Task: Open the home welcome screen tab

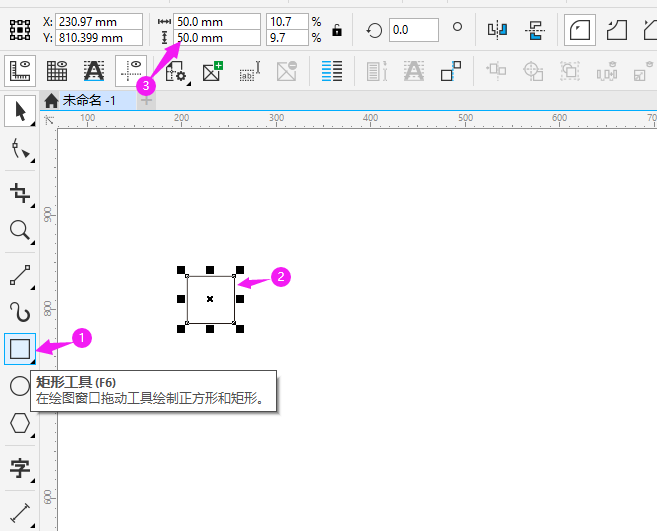Action: pos(51,101)
